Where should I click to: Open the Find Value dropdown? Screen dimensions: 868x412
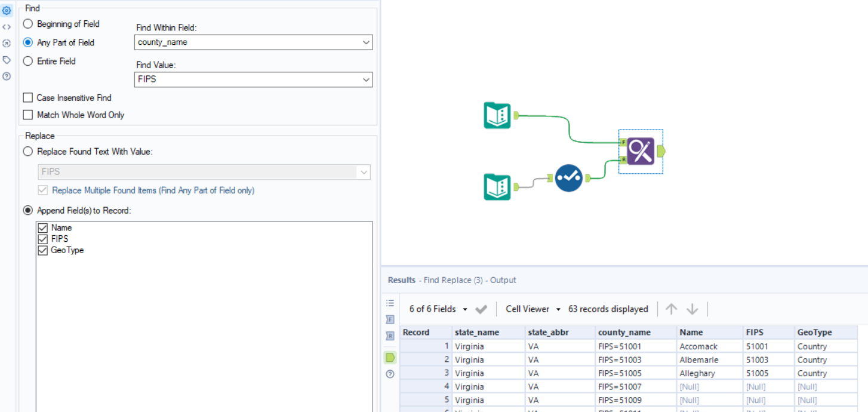365,79
